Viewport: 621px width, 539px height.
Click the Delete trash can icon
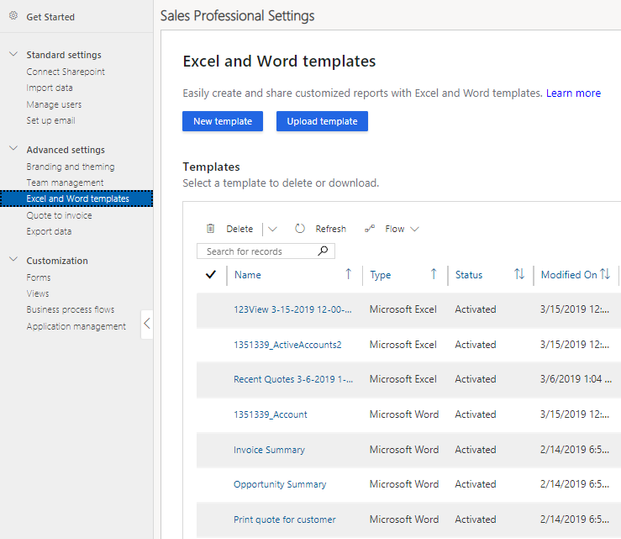(211, 229)
